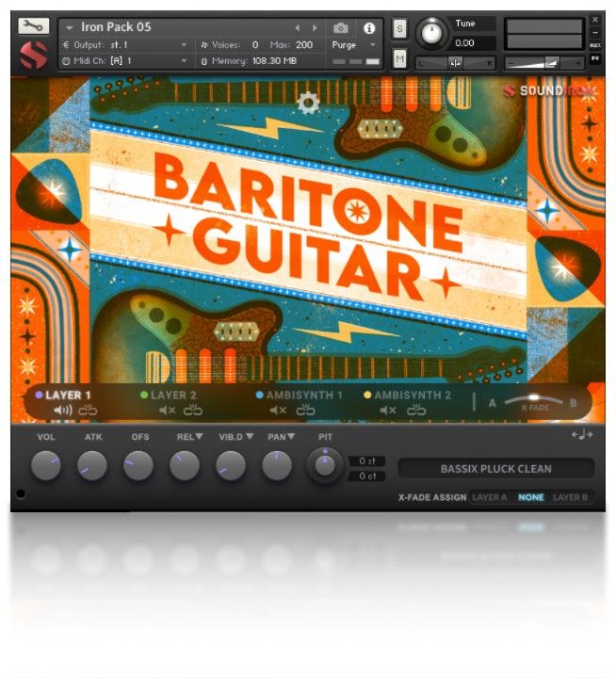This screenshot has width=616, height=678.
Task: Open the wrench settings icon
Action: [33, 26]
